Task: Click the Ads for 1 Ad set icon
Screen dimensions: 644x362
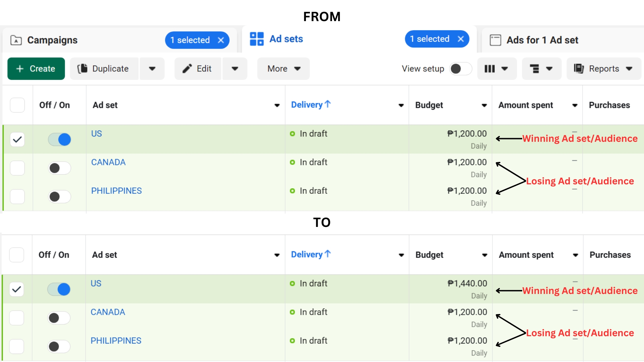Action: (x=495, y=40)
